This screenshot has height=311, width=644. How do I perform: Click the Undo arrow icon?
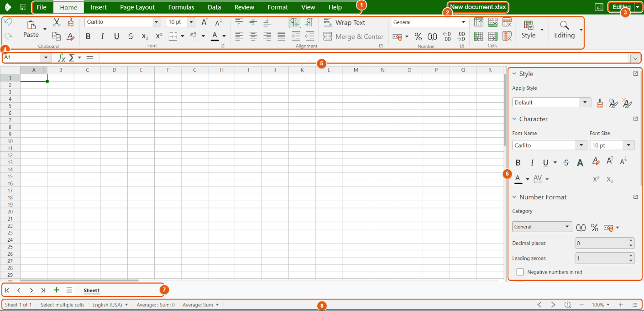click(x=8, y=22)
